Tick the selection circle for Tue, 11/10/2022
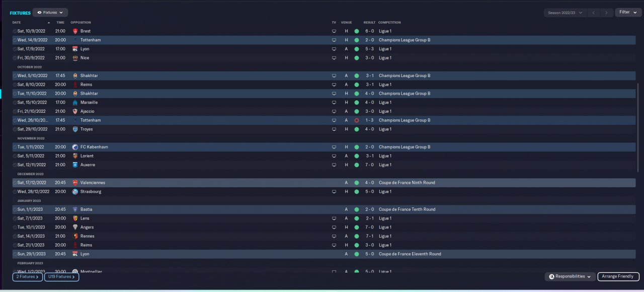The image size is (644, 292). click(x=15, y=94)
